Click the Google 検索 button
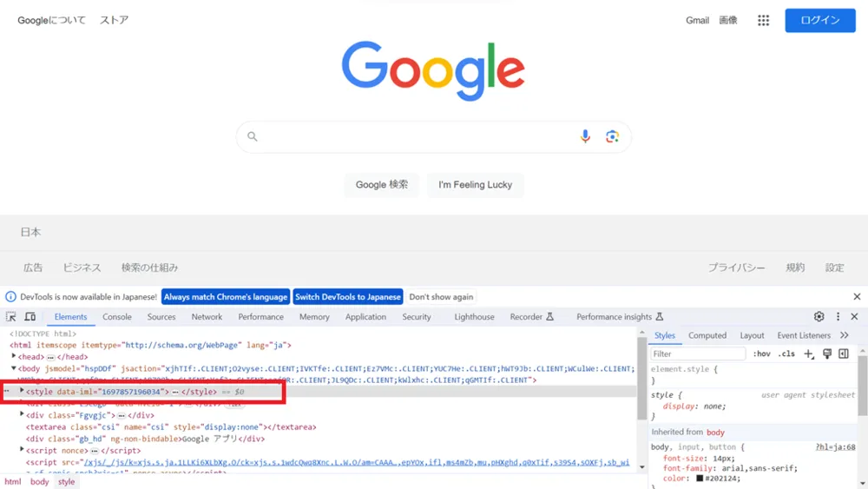Image resolution: width=868 pixels, height=489 pixels. (381, 185)
